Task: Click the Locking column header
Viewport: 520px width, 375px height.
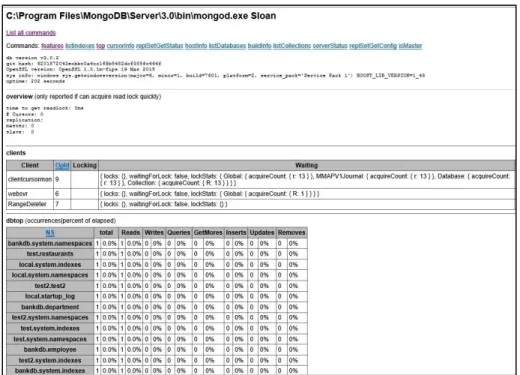Action: [84, 165]
